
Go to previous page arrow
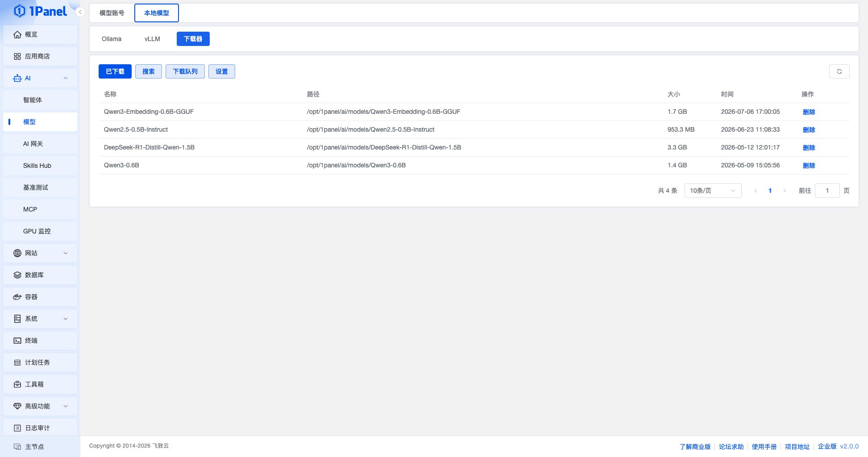[x=756, y=191]
